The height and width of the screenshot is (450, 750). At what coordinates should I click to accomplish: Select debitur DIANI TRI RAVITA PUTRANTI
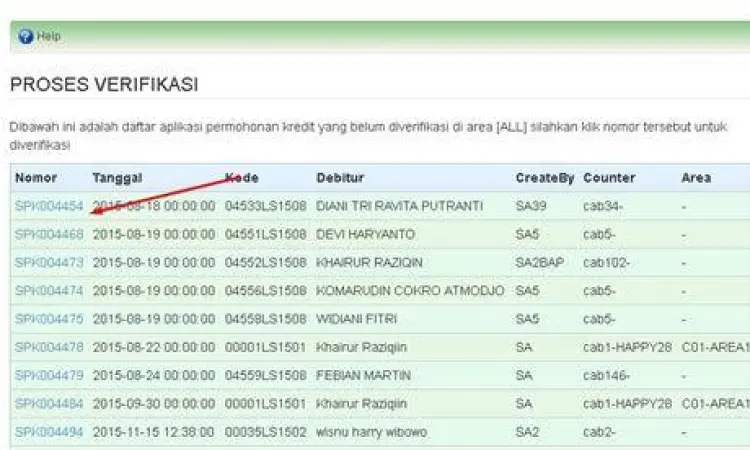399,206
